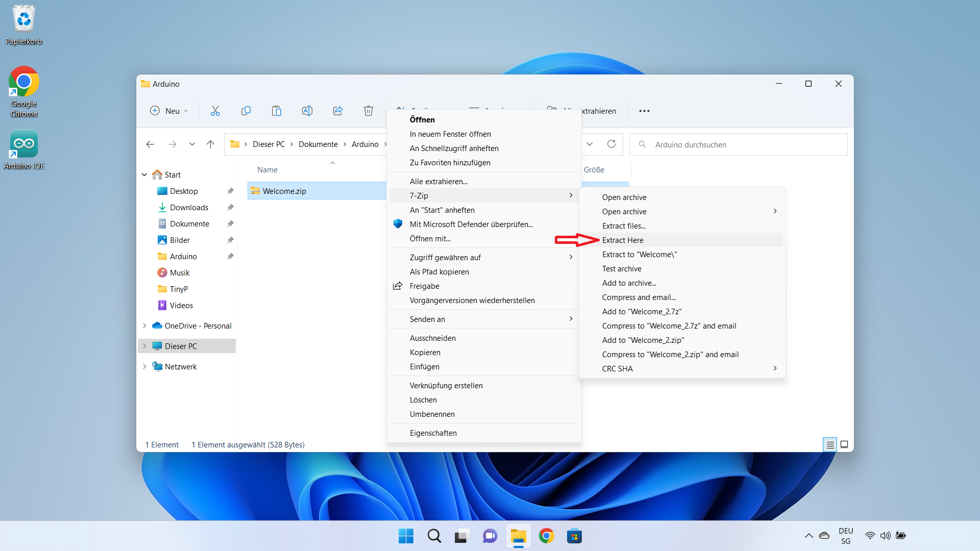
Task: Click the Share icon in toolbar
Action: pos(337,111)
